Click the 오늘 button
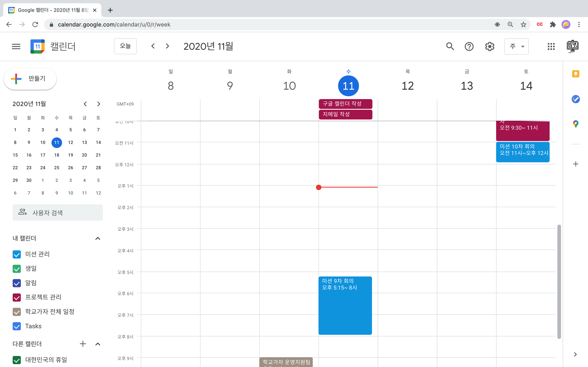 point(125,46)
